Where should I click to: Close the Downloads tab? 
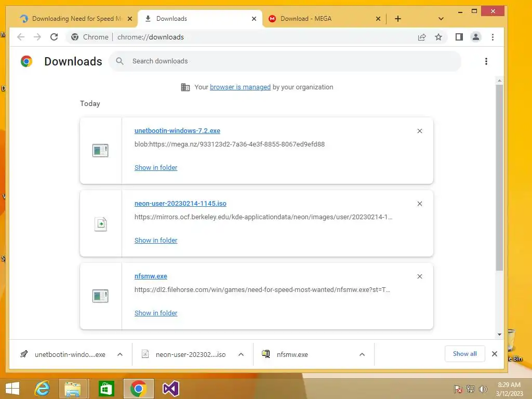pyautogui.click(x=254, y=19)
